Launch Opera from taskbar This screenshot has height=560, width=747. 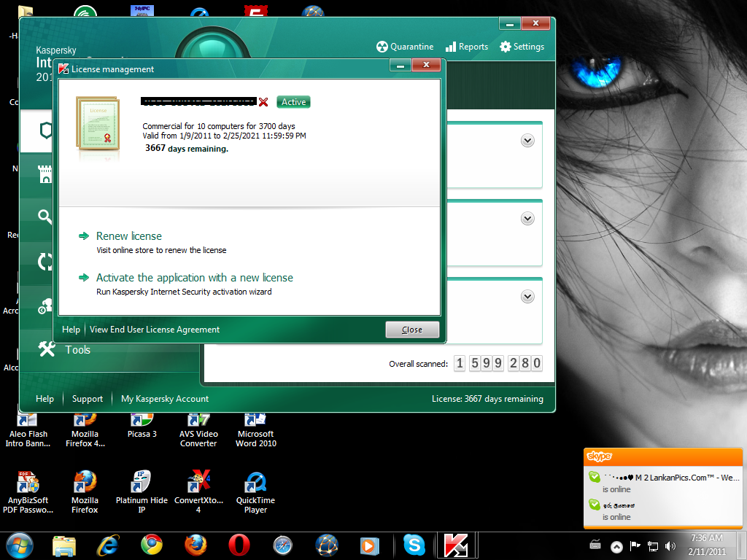point(239,545)
